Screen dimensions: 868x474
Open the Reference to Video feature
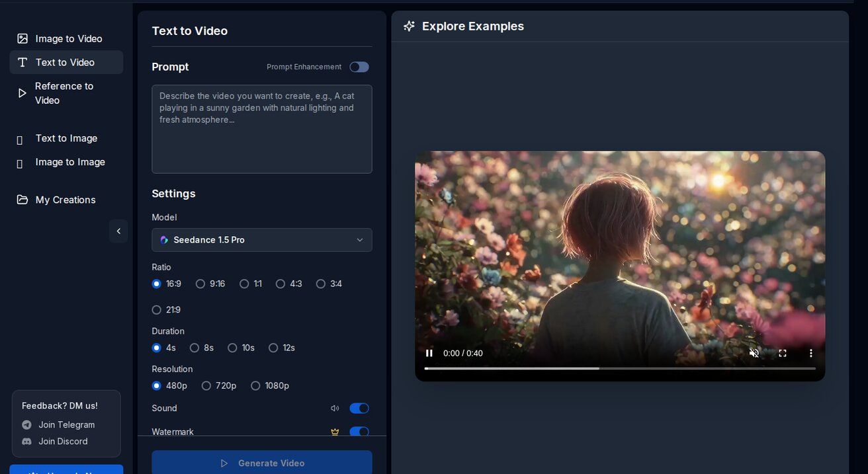64,93
